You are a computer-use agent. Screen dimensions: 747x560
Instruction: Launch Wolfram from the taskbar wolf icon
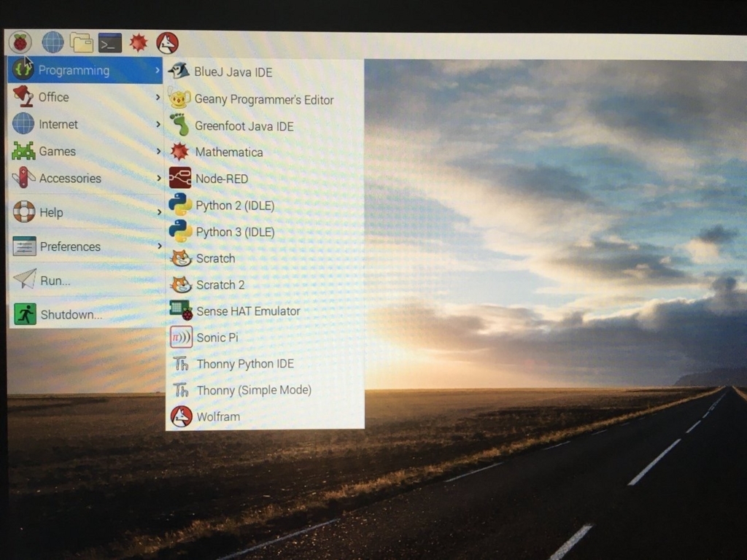[x=167, y=43]
